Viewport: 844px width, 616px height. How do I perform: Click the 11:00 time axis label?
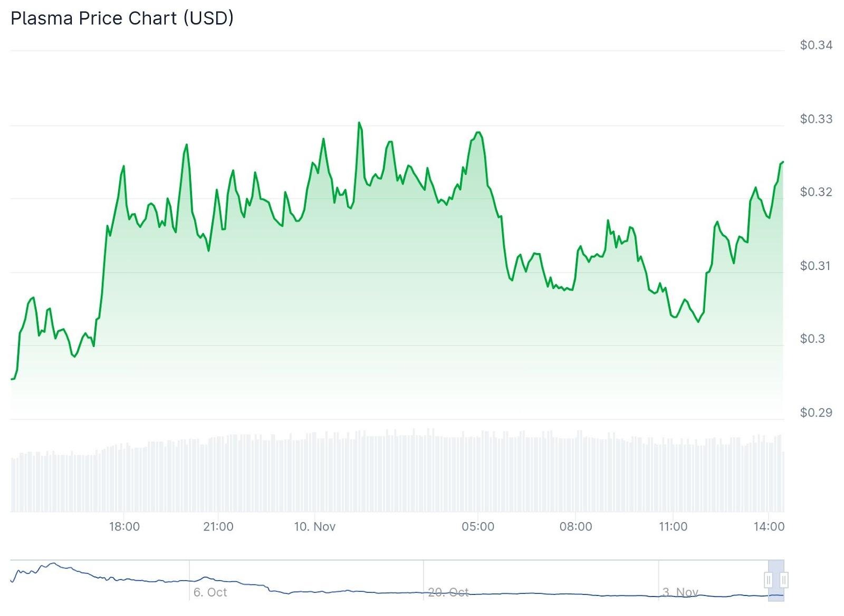673,526
